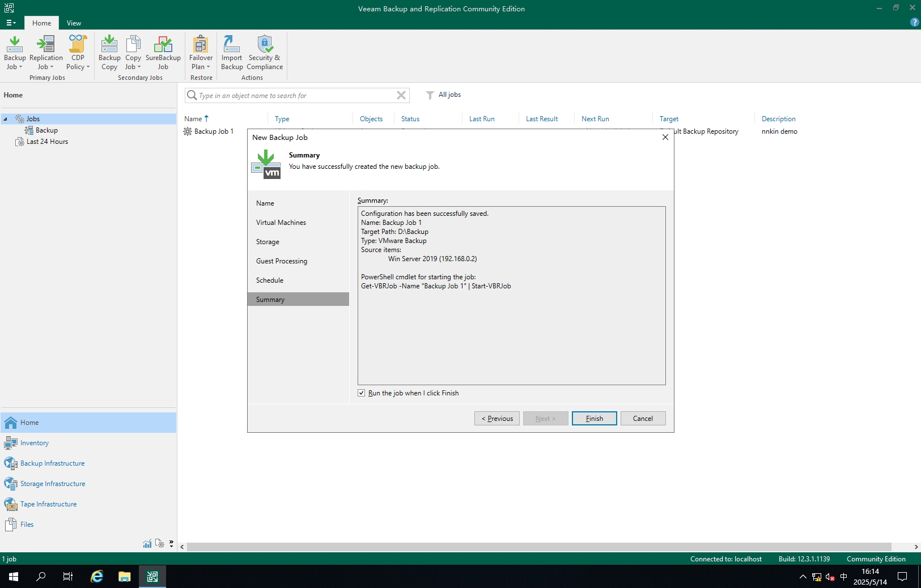The width and height of the screenshot is (921, 588).
Task: Go to the Schedule wizard step
Action: coord(270,280)
